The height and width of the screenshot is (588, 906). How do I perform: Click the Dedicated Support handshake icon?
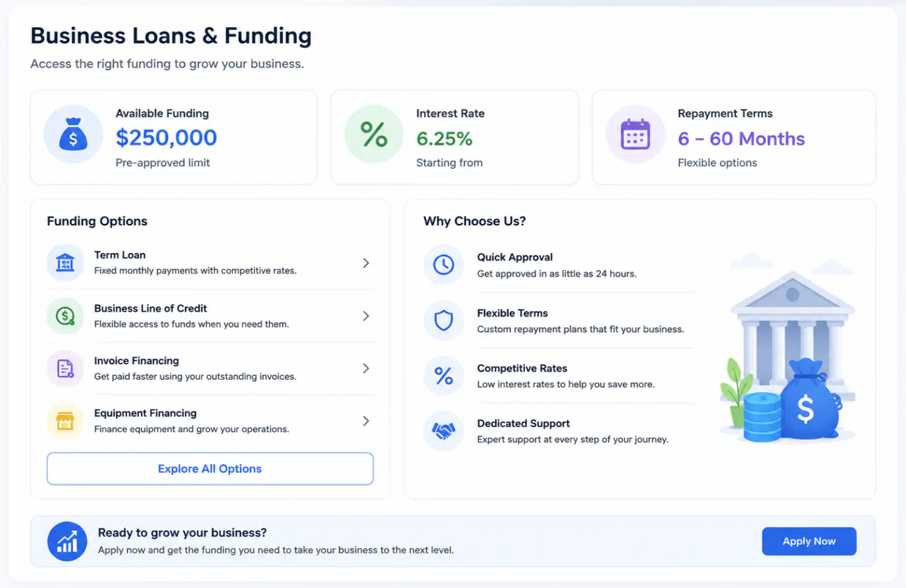[444, 431]
